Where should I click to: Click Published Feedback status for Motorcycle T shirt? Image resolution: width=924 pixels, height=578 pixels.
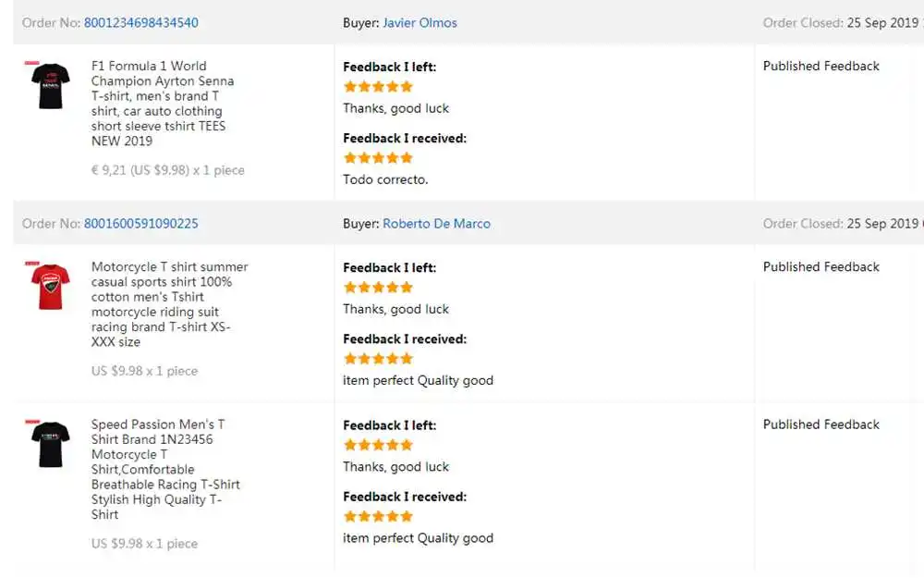[x=821, y=267]
